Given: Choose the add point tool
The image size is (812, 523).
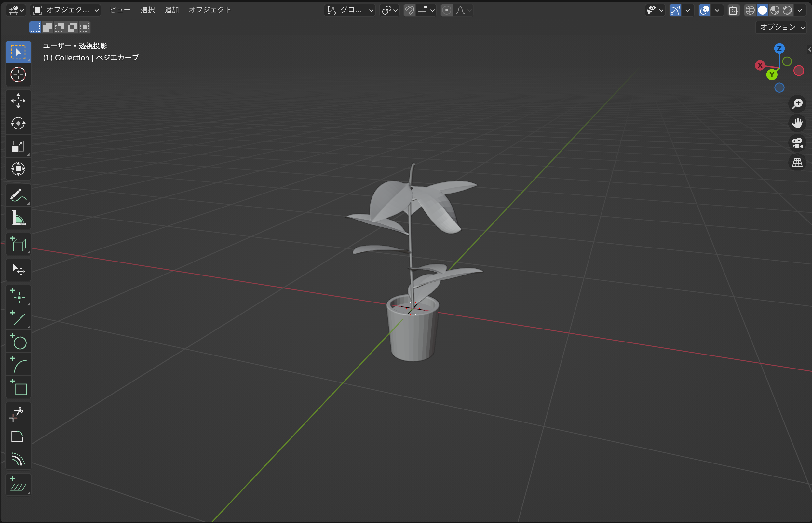Looking at the screenshot, I should click(18, 296).
